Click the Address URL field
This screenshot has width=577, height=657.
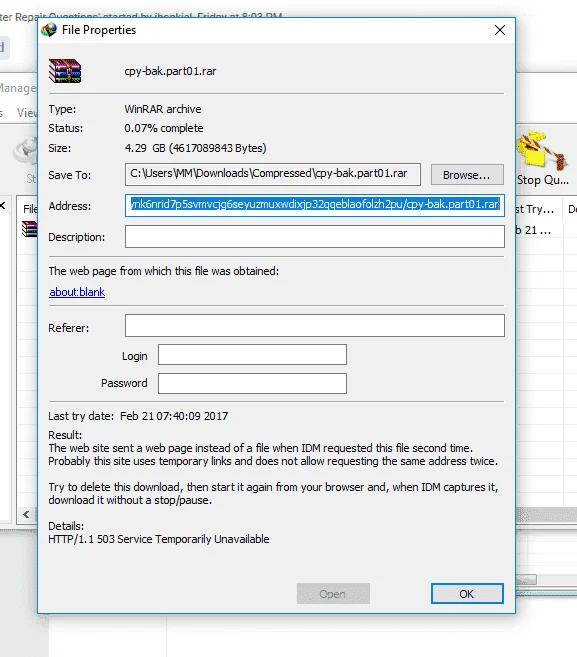coord(314,205)
